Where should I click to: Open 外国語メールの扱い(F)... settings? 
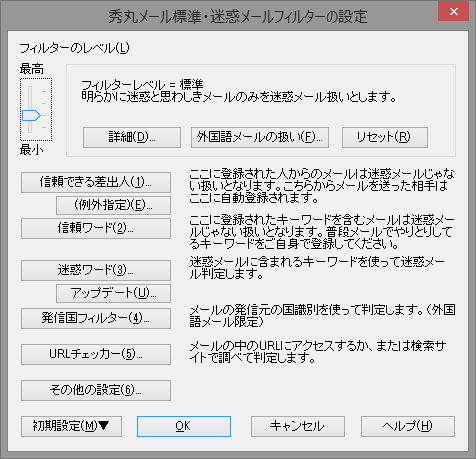coord(260,137)
